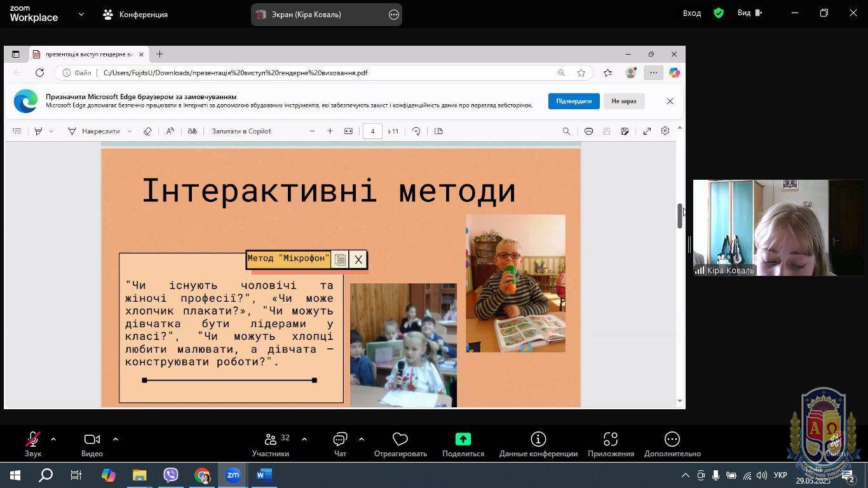Click the Файл site info indicator
Screen dimensions: 868x488
point(77,72)
